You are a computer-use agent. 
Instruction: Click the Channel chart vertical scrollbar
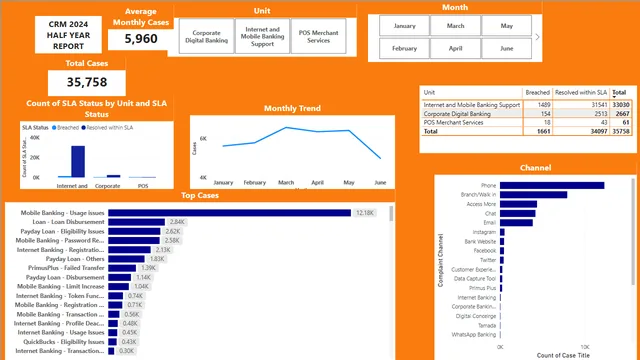pyautogui.click(x=633, y=231)
